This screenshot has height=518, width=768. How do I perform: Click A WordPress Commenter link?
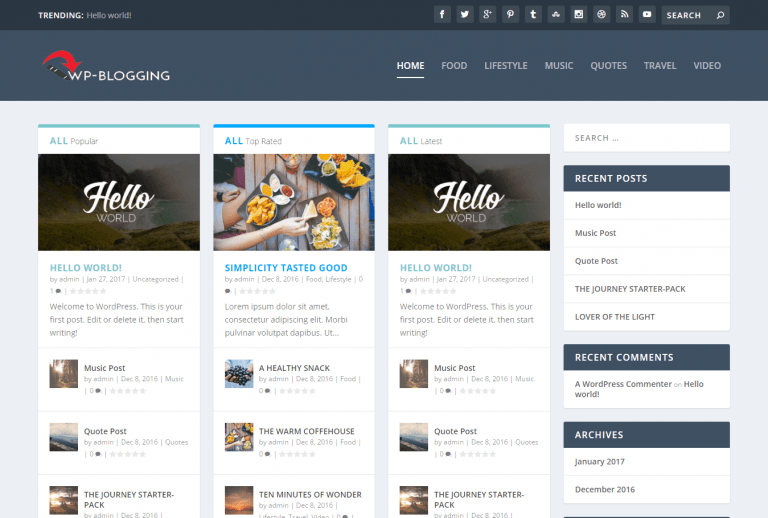(x=623, y=384)
